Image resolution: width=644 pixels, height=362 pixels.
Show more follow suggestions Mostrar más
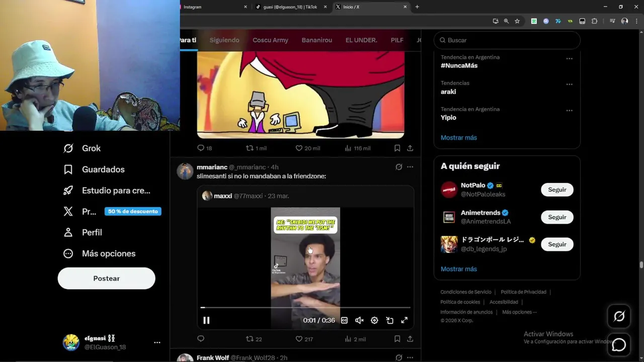(459, 269)
